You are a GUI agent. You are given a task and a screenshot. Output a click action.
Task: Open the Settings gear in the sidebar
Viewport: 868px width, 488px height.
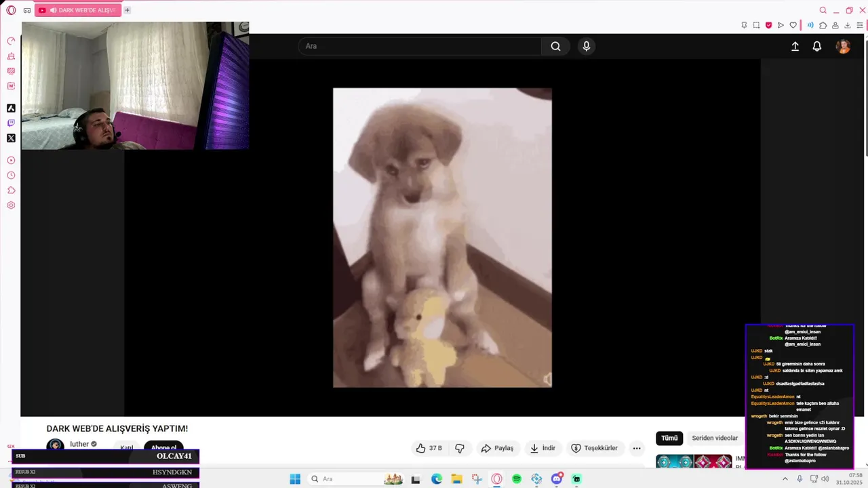11,205
